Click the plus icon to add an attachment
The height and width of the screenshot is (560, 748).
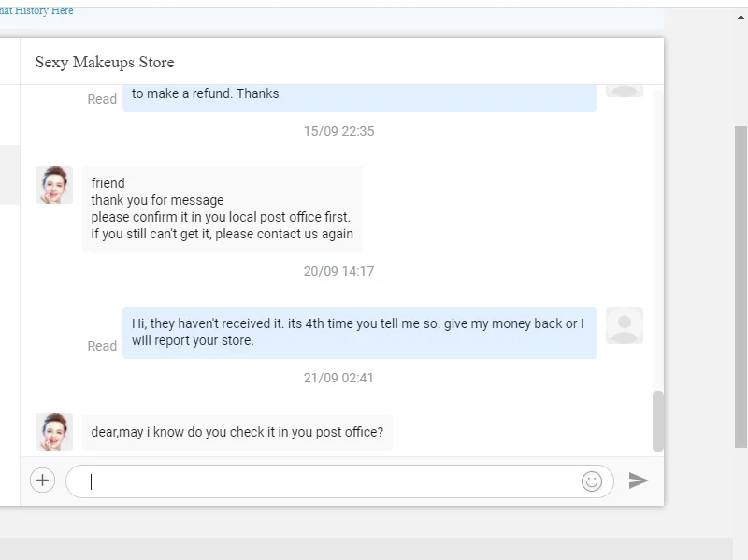pos(43,481)
